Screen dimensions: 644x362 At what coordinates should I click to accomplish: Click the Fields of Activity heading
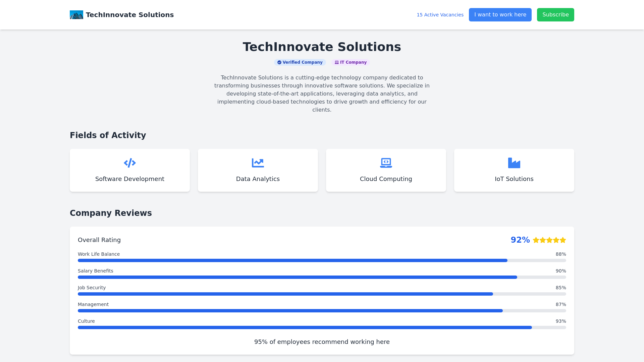tap(108, 135)
